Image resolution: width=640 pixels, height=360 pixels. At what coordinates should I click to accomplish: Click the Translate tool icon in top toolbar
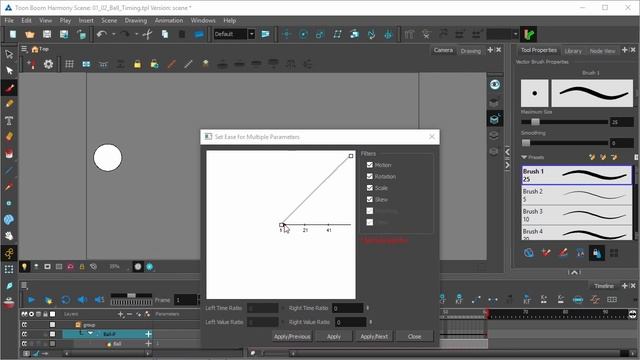(287, 34)
